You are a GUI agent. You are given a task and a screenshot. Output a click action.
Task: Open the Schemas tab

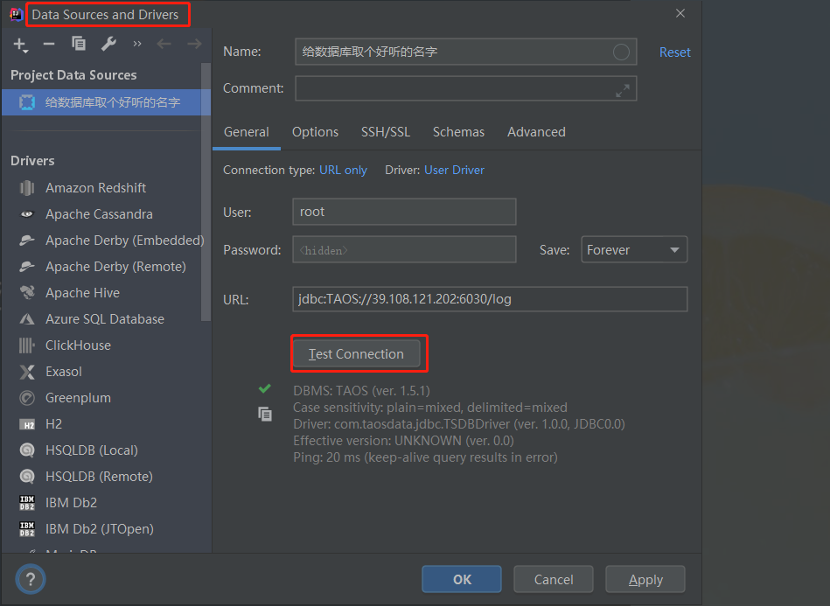[x=458, y=132]
